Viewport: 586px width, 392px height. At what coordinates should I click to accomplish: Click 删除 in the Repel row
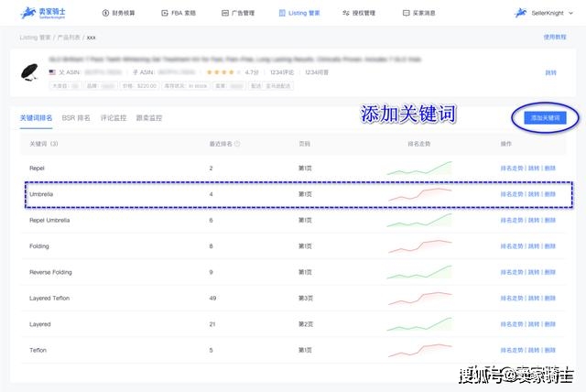point(550,169)
